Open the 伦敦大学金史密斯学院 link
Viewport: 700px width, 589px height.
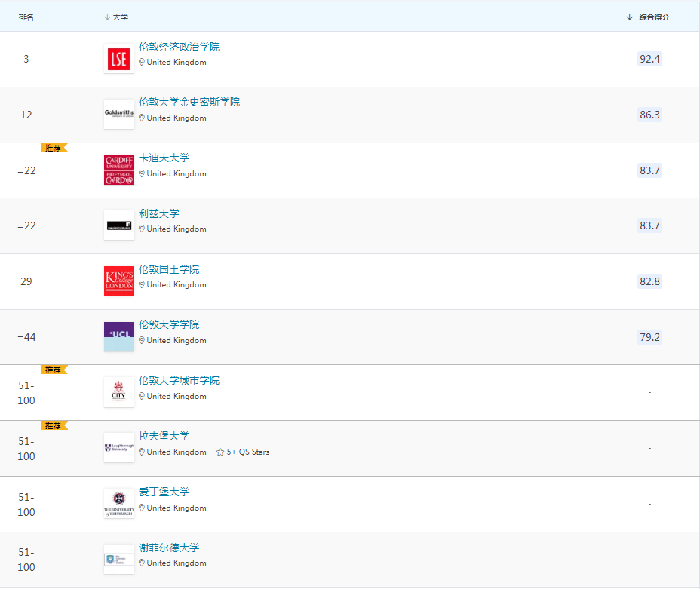(x=189, y=102)
